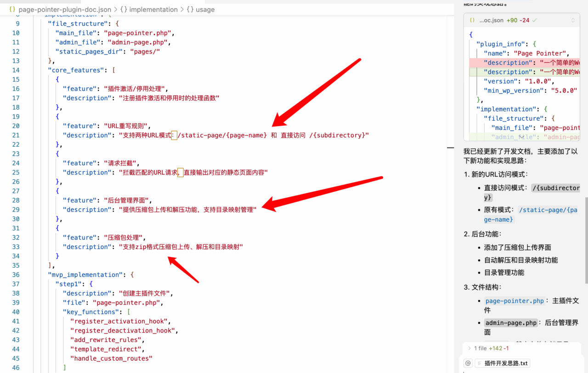Select the usage breadcrumb segment
588x373 pixels.
click(x=205, y=9)
